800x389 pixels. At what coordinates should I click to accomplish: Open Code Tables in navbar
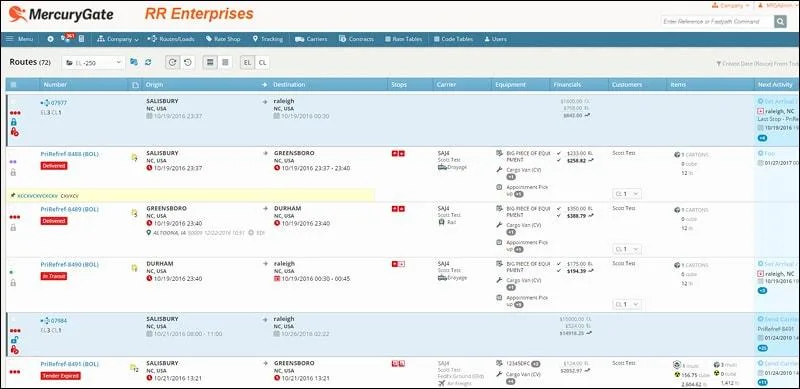(x=454, y=39)
